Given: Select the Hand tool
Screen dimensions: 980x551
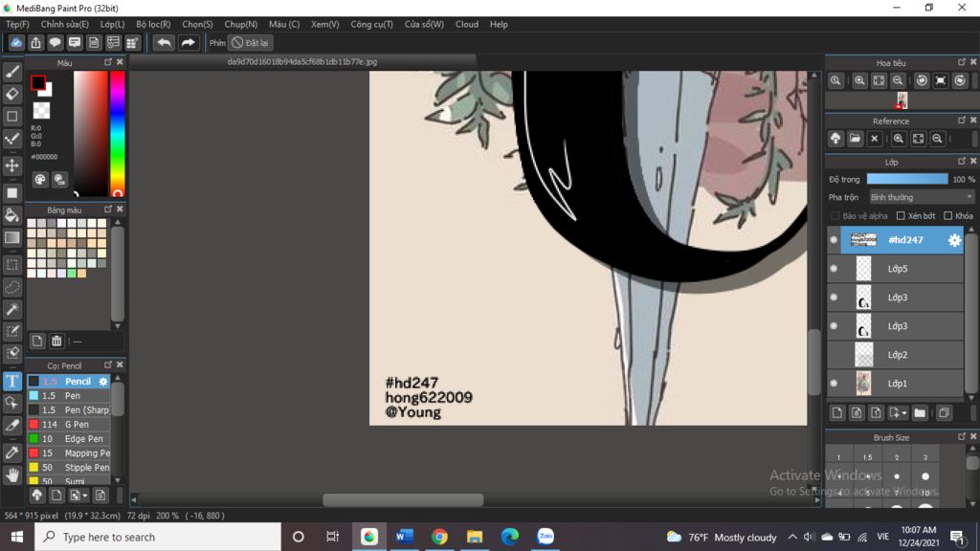Looking at the screenshot, I should pos(11,475).
